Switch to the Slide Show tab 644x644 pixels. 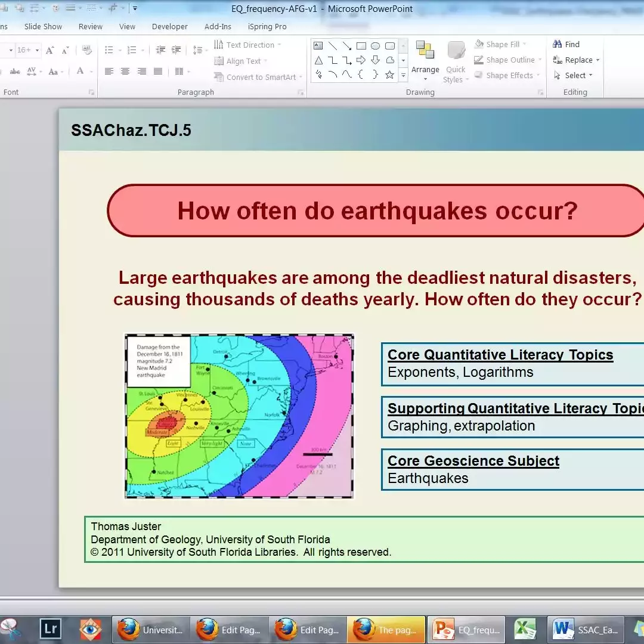coord(42,26)
